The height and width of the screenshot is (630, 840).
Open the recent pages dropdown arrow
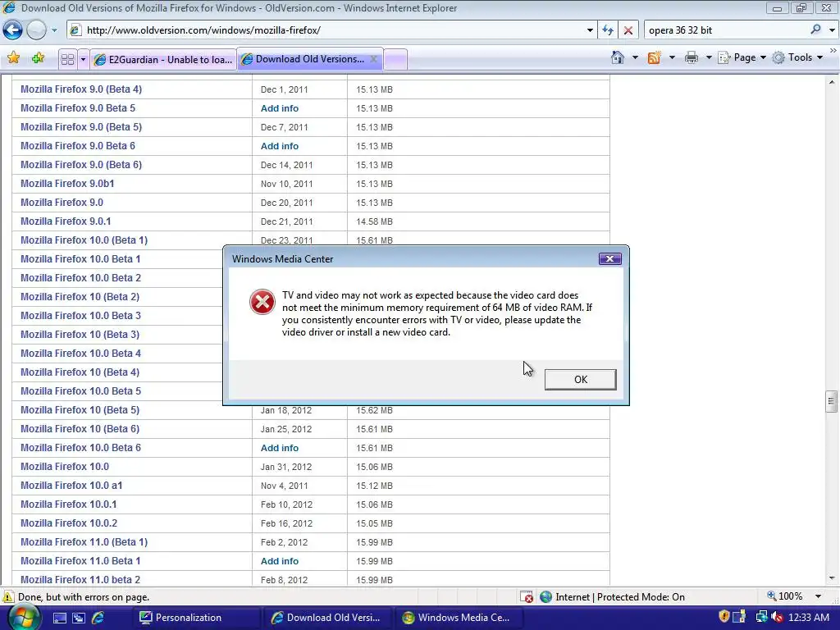[54, 30]
